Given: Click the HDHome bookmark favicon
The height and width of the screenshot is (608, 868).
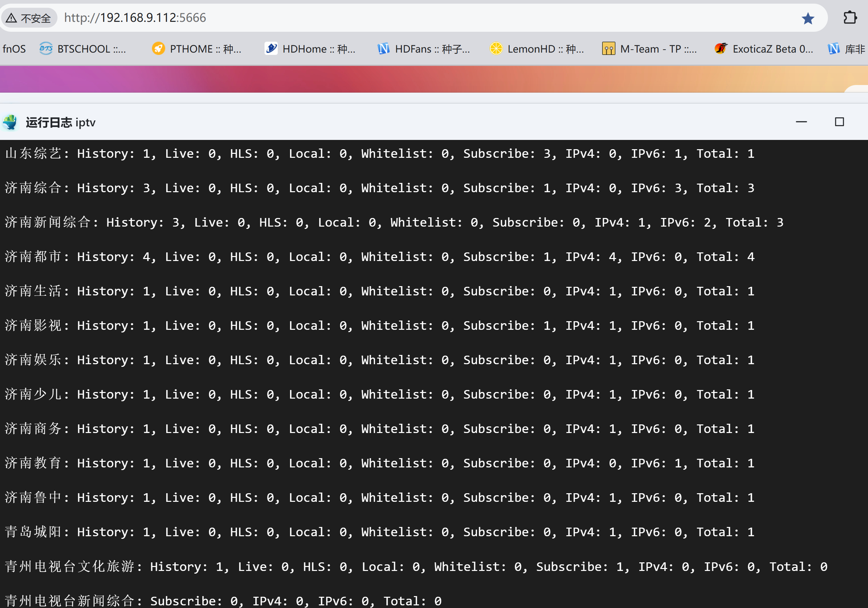Looking at the screenshot, I should pos(271,49).
